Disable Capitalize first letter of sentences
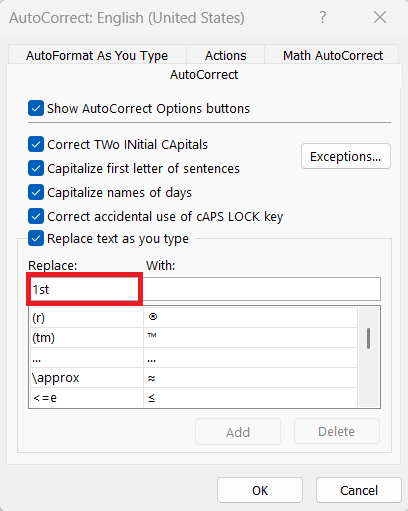 tap(36, 168)
